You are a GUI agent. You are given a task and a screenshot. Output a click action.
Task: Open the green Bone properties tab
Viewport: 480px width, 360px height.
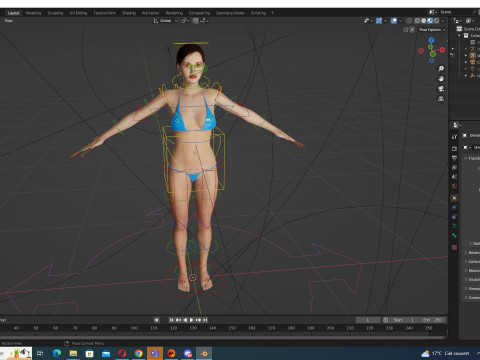tap(454, 235)
